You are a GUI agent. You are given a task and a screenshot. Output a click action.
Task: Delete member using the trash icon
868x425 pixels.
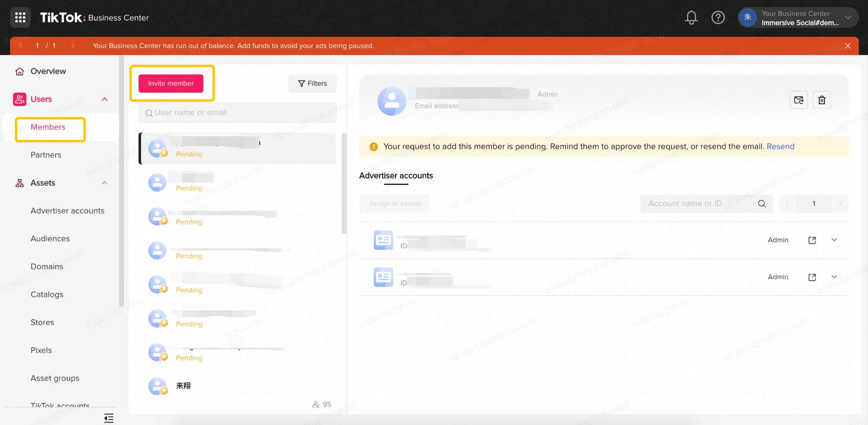point(821,100)
